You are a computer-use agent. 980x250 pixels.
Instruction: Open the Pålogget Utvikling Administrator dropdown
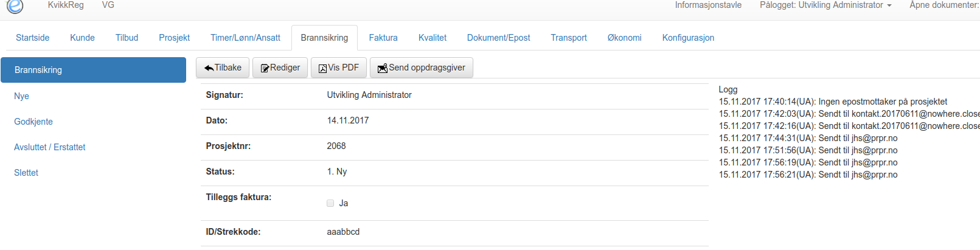tap(825, 5)
